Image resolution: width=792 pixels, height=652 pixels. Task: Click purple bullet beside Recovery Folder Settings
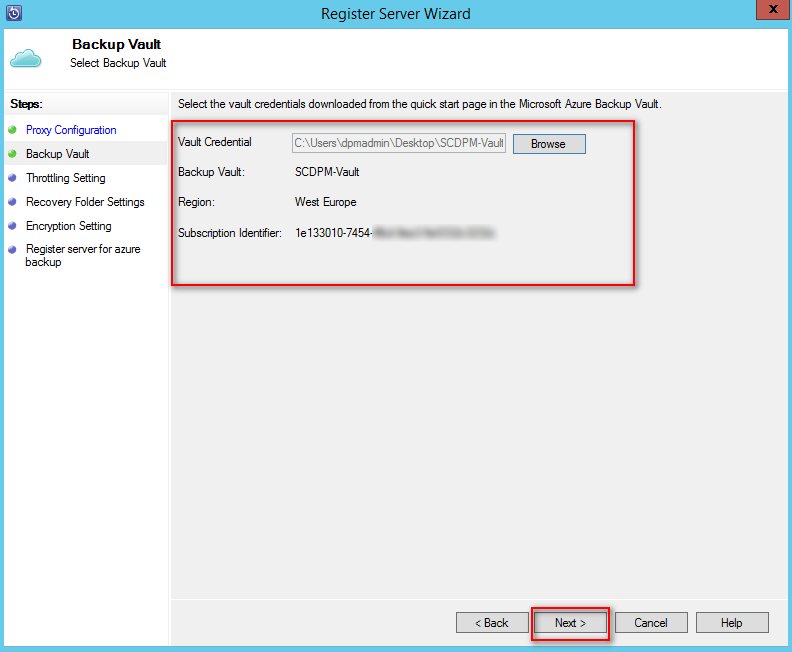tap(13, 202)
